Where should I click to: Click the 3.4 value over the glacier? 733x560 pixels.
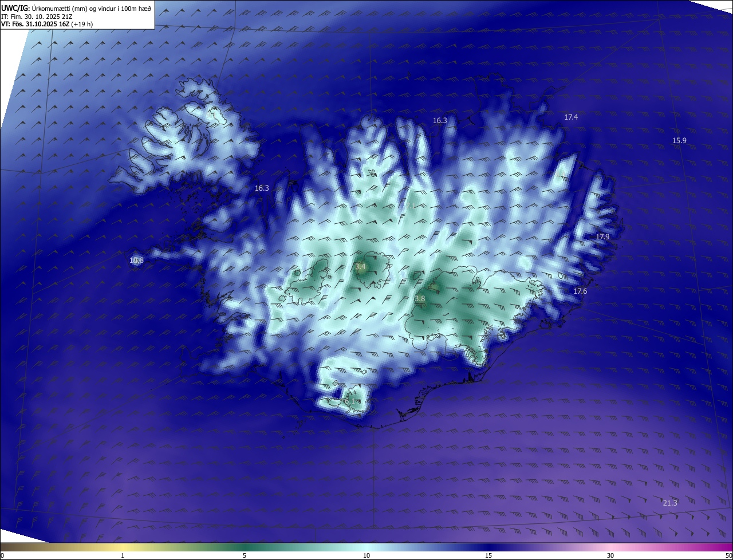(360, 267)
